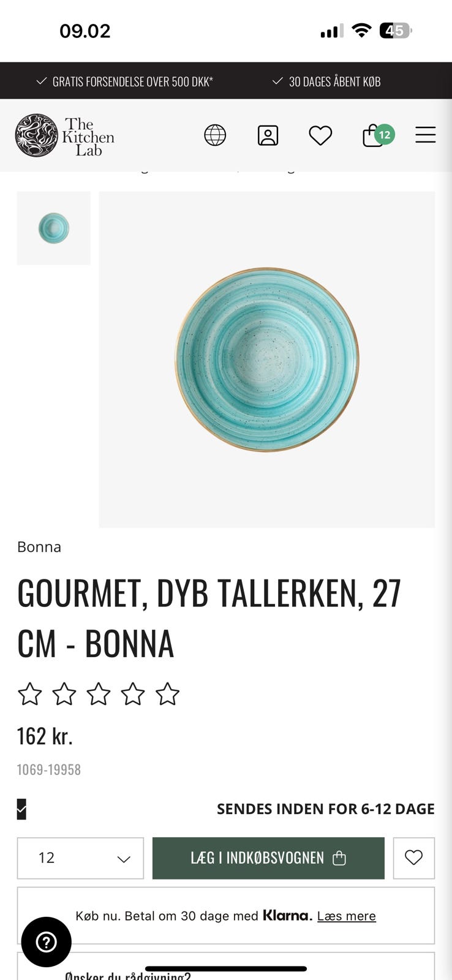452x980 pixels.
Task: Open the globe language selector icon
Action: point(215,135)
